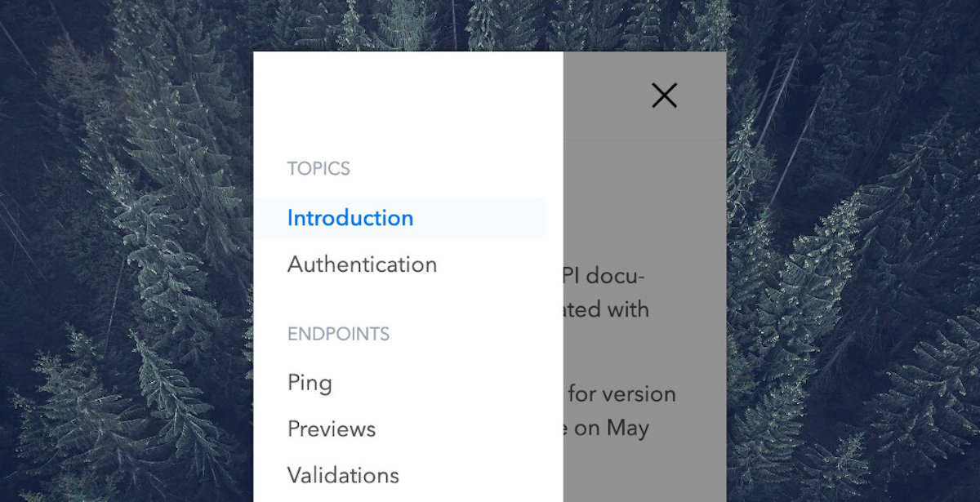Viewport: 980px width, 502px height.
Task: Click the highlighted row behind Introduction
Action: point(490,218)
